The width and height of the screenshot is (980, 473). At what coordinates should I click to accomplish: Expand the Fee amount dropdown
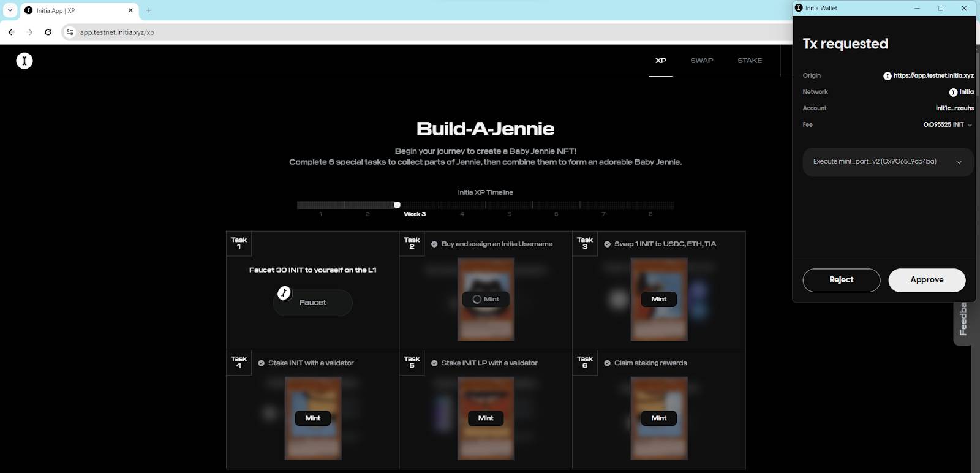point(970,125)
